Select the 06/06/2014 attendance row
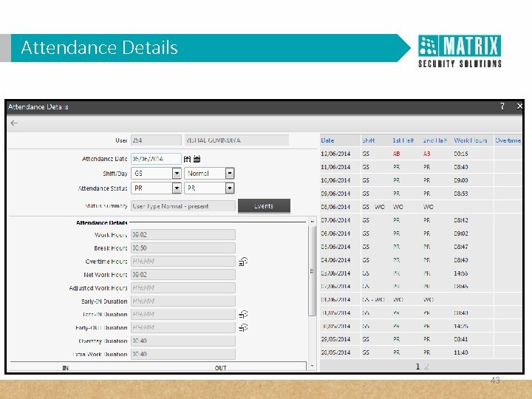The width and height of the screenshot is (532, 399). (421, 233)
